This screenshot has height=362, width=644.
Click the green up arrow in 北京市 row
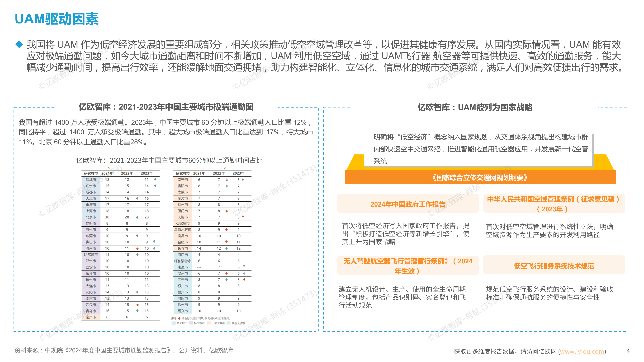click(137, 217)
